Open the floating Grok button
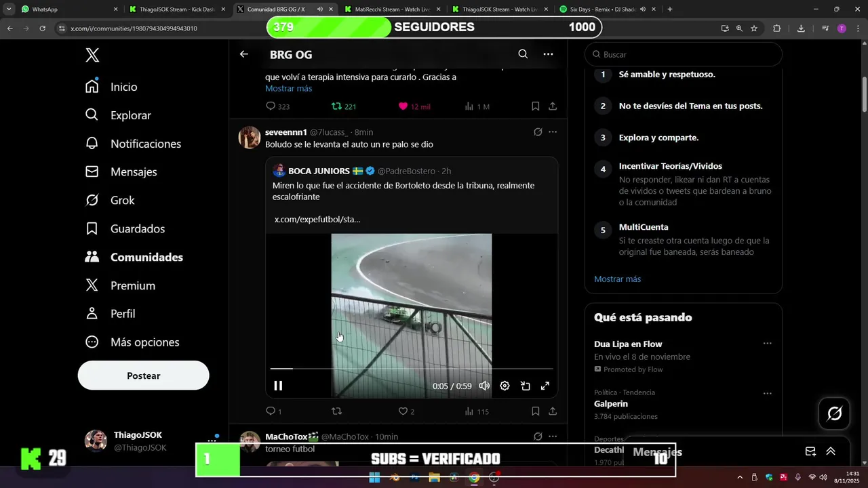Image resolution: width=868 pixels, height=488 pixels. (x=835, y=413)
